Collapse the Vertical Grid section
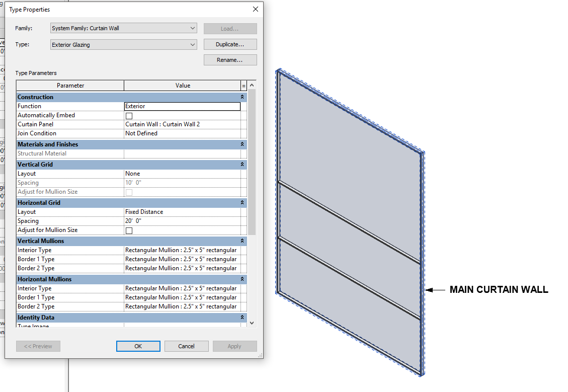Viewport: 568px width, 392px height. (x=242, y=164)
